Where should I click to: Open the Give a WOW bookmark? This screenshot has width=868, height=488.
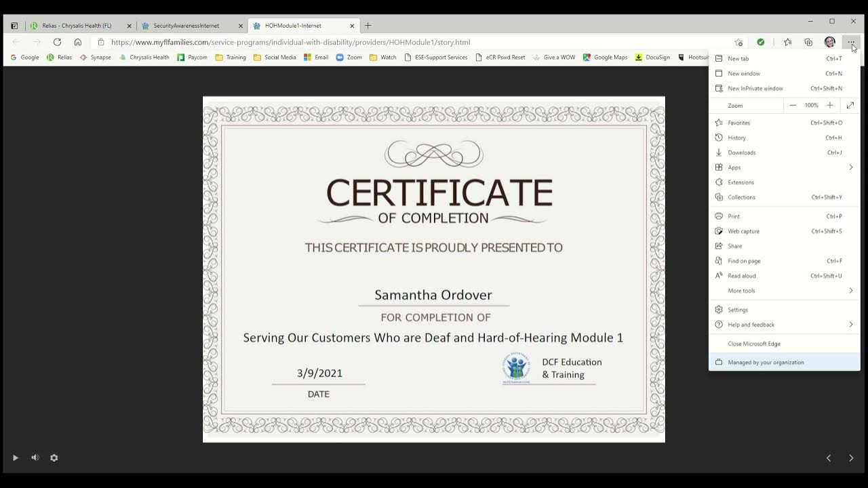coord(554,58)
